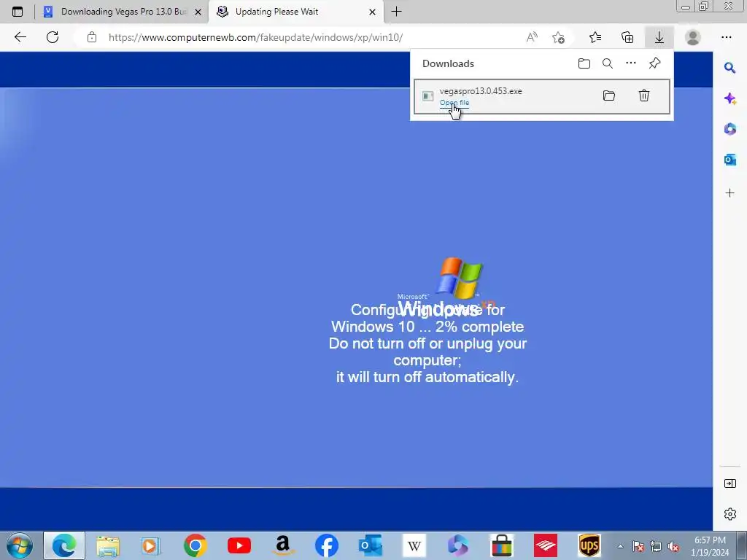Click Edge icon in taskbar
747x560 pixels.
pyautogui.click(x=64, y=545)
